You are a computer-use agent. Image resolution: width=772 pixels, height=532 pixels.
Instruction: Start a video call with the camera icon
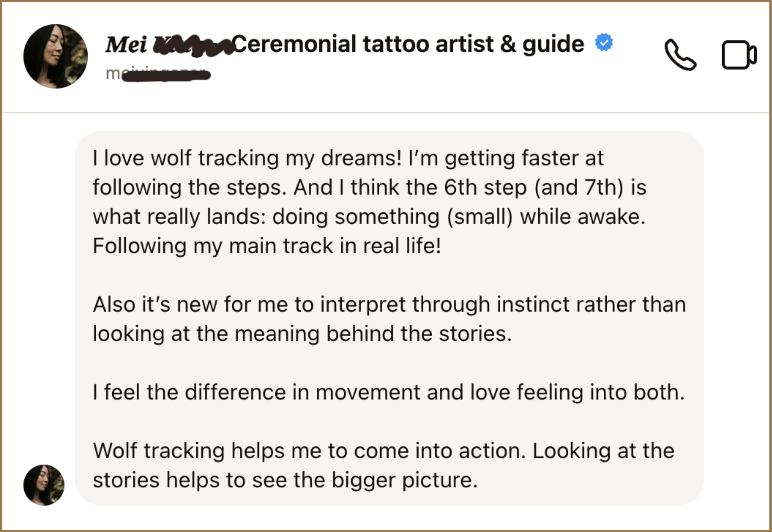click(739, 55)
